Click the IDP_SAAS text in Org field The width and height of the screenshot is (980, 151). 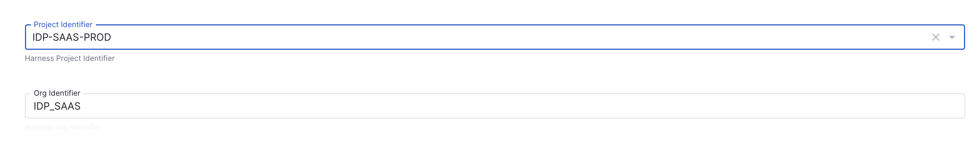pyautogui.click(x=57, y=106)
